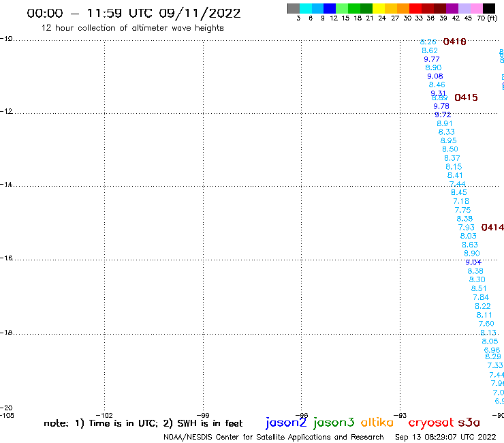Screen dimensions: 504x443
Task: Click the wave height value 8.11
Action: [484, 315]
